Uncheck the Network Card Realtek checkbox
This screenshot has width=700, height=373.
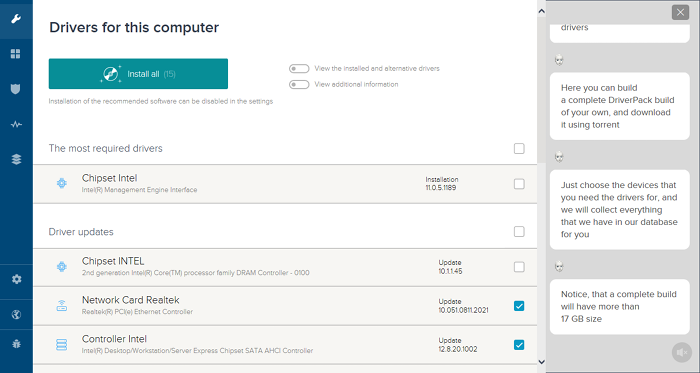coord(519,306)
